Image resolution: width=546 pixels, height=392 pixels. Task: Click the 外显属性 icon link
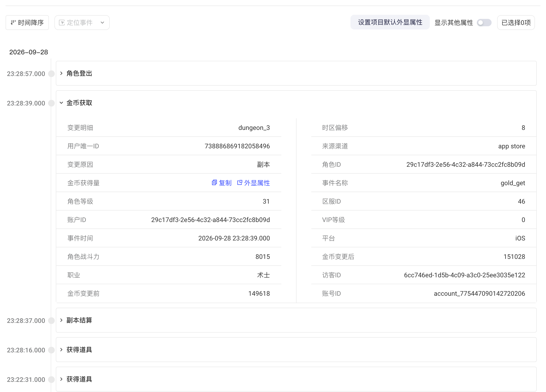(x=253, y=183)
